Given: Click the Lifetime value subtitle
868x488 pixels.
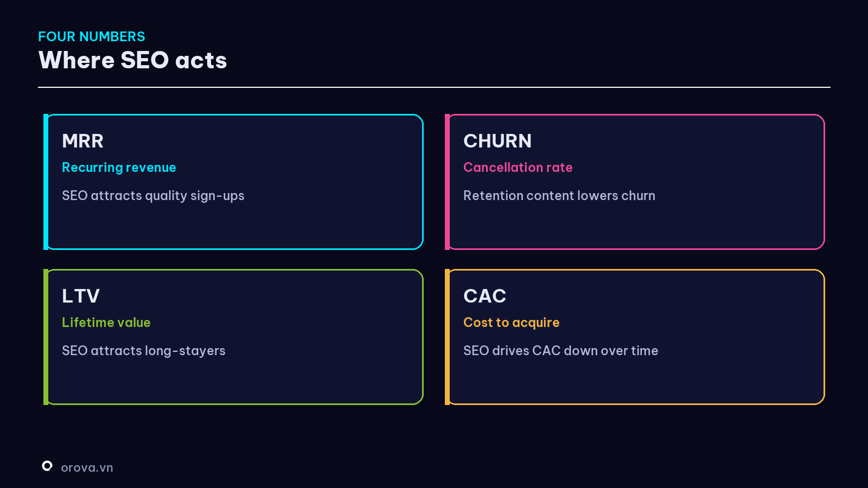Looking at the screenshot, I should click(x=106, y=323).
